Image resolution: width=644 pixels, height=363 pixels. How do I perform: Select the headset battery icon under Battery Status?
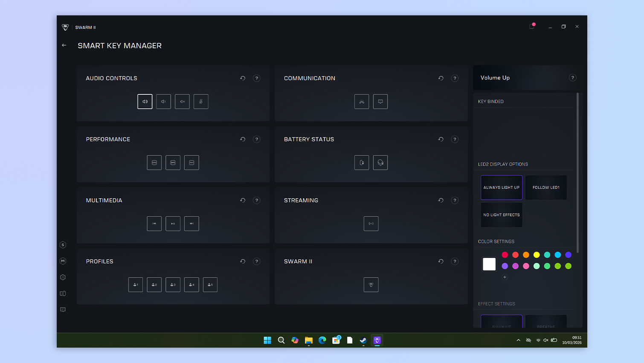380,162
